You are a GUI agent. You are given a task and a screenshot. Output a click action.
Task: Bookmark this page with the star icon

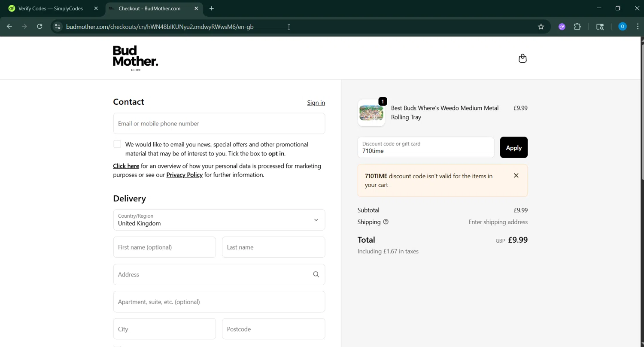[x=541, y=27]
